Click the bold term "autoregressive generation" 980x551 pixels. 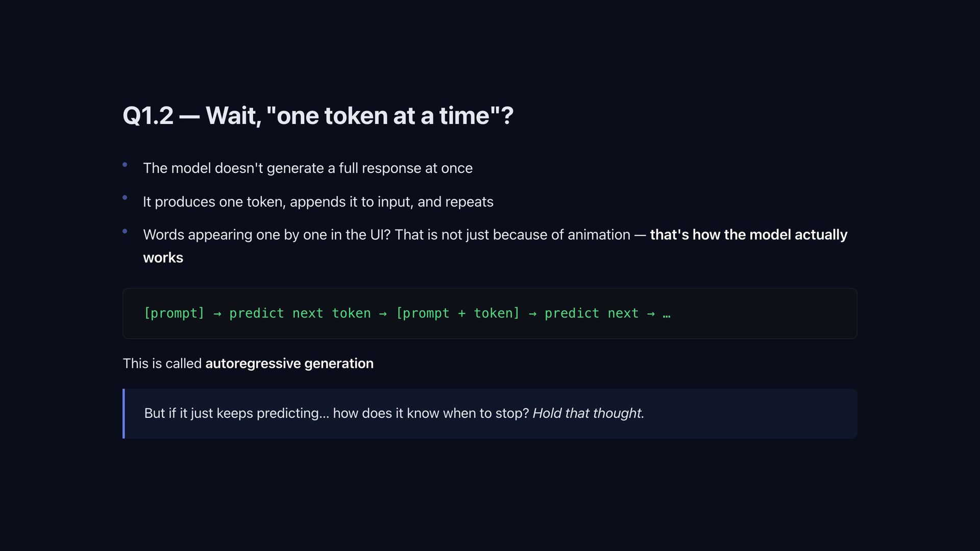click(x=289, y=364)
